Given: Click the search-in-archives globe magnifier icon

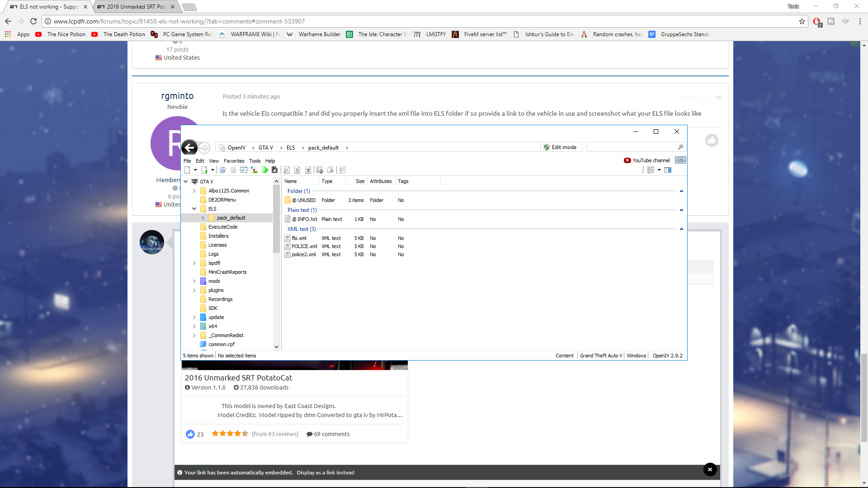Looking at the screenshot, I should pos(222,170).
